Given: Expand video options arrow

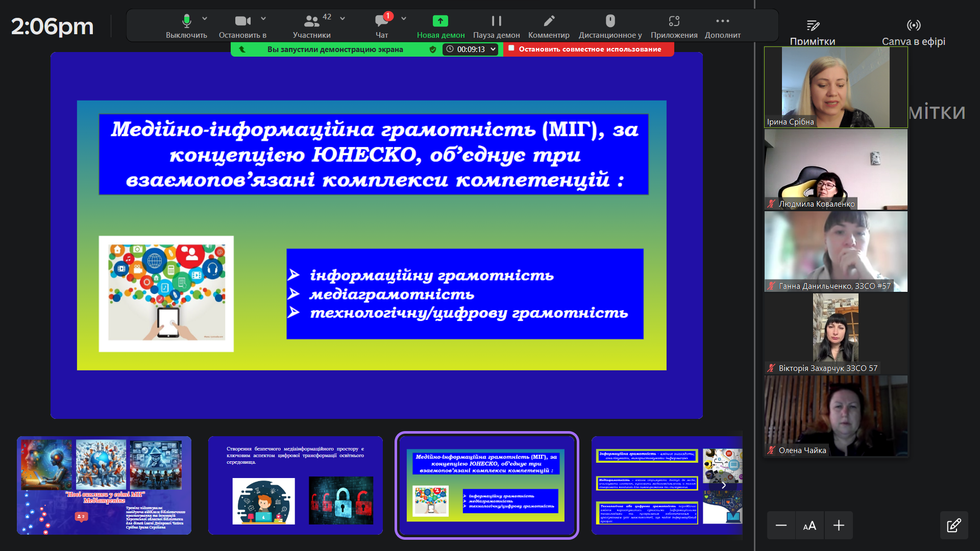Looking at the screenshot, I should (x=263, y=18).
